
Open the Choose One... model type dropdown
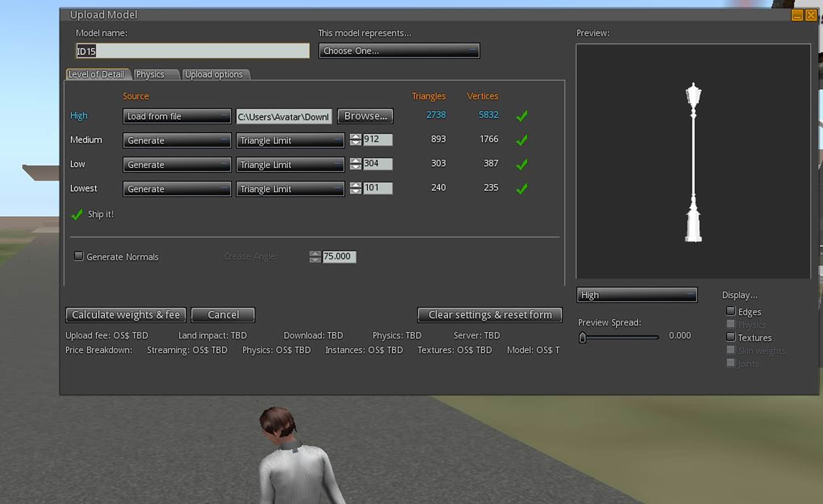(x=399, y=51)
